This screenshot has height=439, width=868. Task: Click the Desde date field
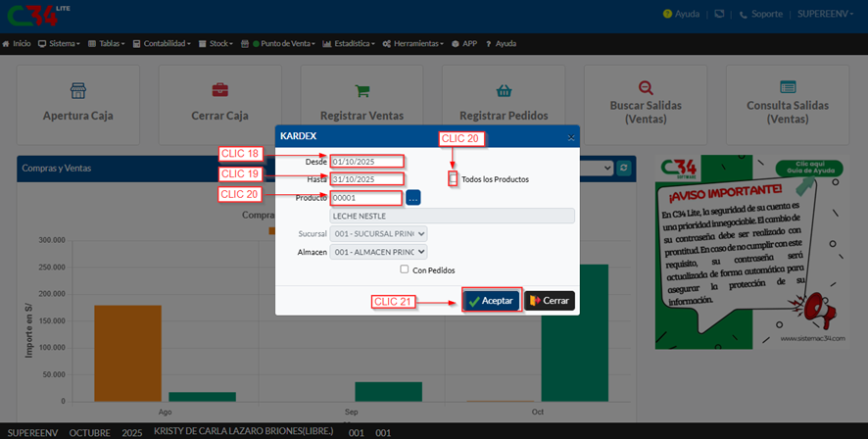[366, 162]
